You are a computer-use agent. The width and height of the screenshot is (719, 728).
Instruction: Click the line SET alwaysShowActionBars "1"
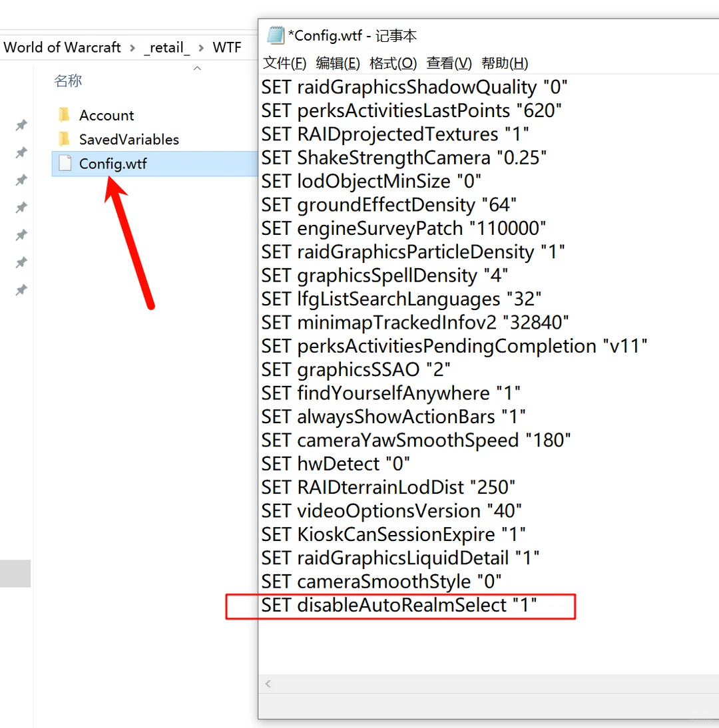click(x=393, y=417)
